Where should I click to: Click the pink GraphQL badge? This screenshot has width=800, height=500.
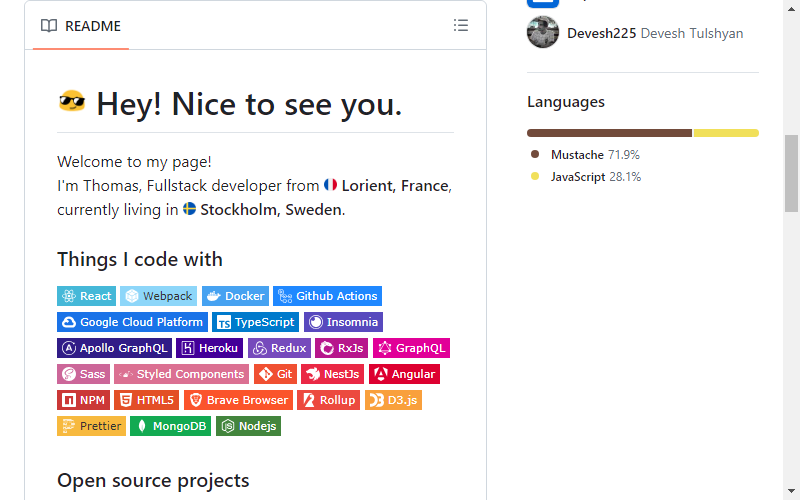pos(411,348)
